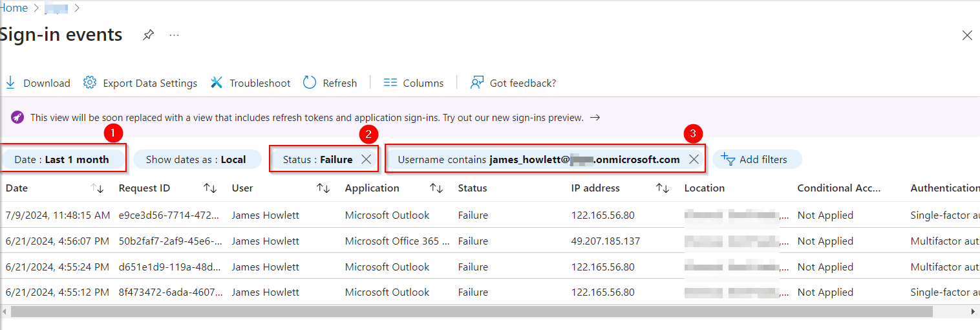
Task: Open the Show dates as Local filter
Action: (196, 159)
